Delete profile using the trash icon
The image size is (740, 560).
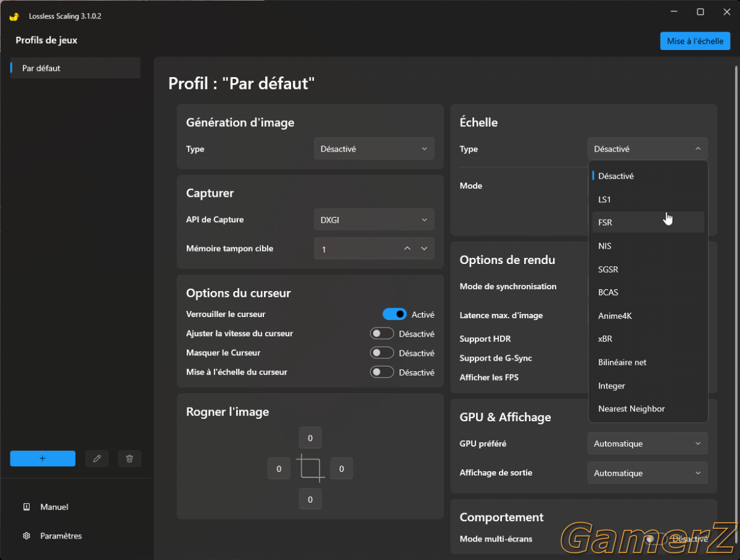[129, 458]
